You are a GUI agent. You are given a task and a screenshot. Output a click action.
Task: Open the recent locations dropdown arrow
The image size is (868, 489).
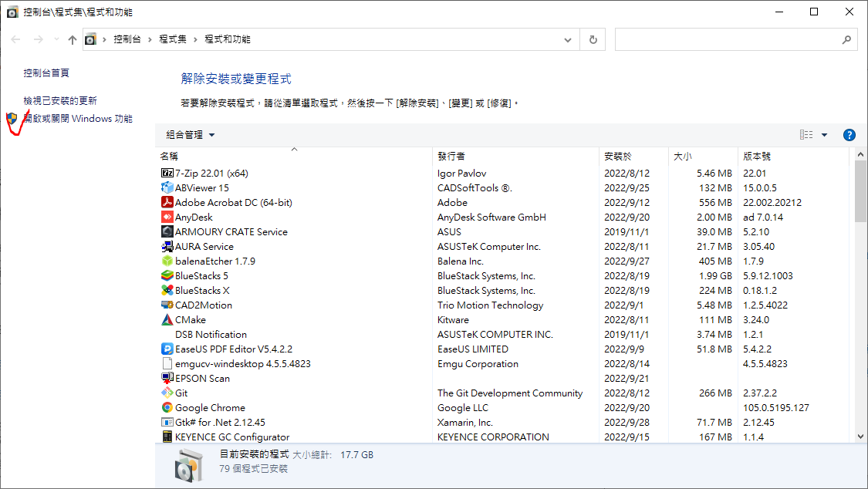(x=56, y=39)
